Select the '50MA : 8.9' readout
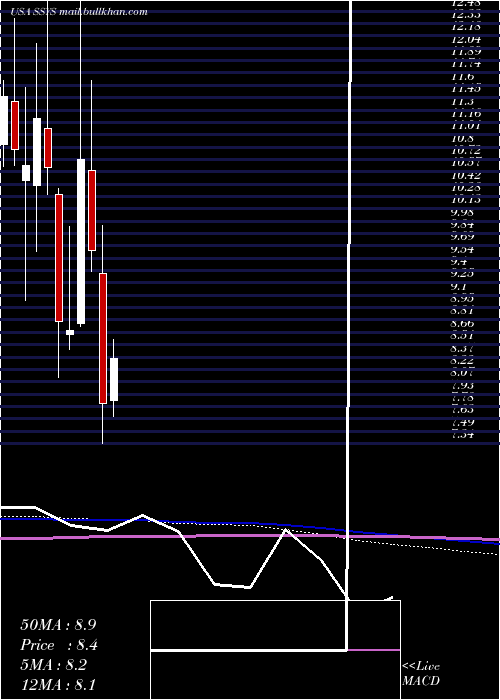 point(58,625)
